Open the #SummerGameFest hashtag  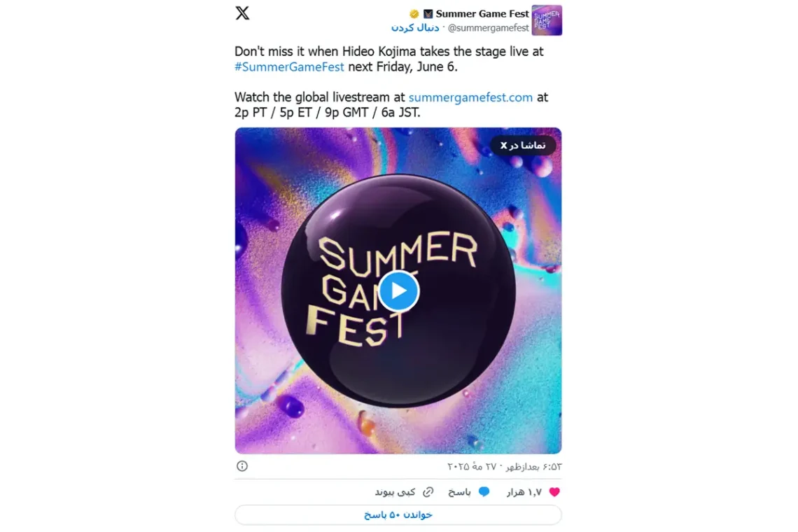pos(289,66)
